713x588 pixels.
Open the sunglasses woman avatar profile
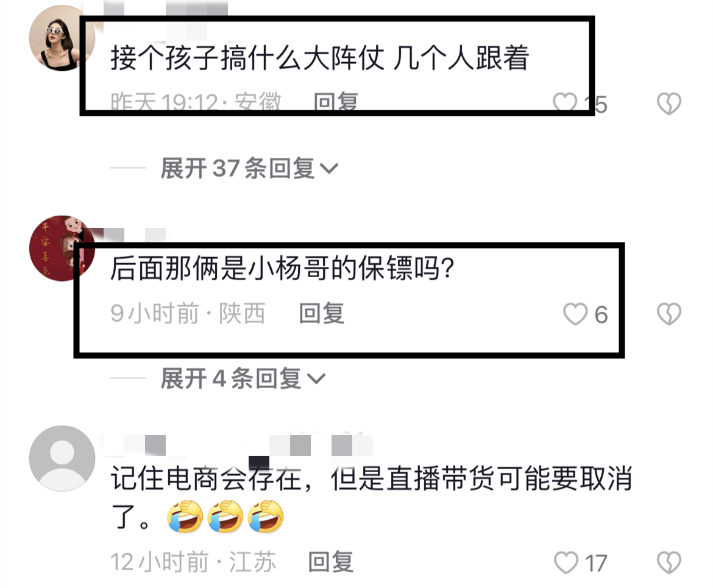(62, 38)
